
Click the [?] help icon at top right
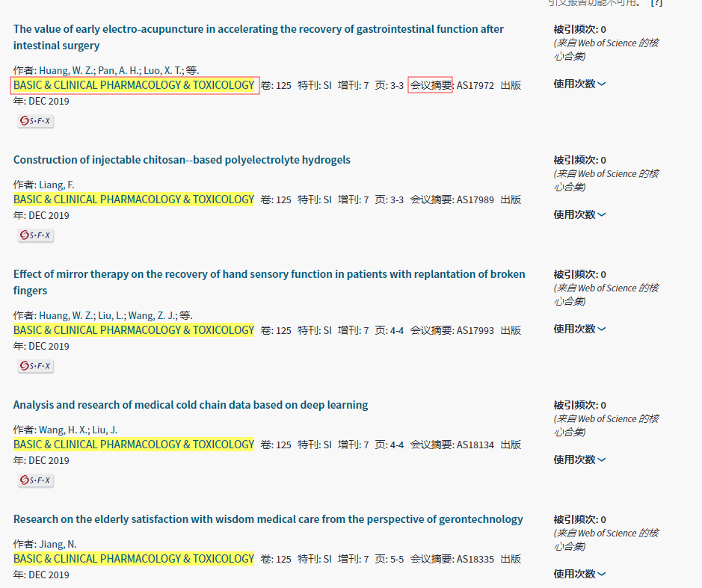click(656, 2)
